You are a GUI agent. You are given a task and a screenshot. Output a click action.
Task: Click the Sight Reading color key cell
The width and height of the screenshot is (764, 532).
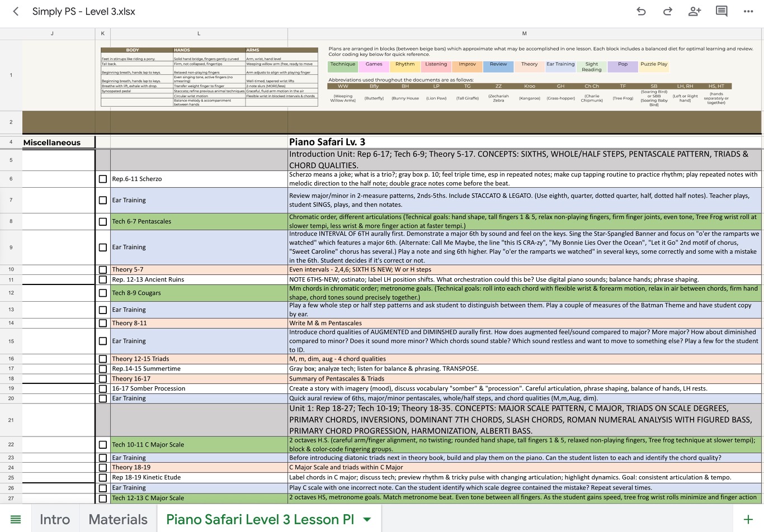592,66
